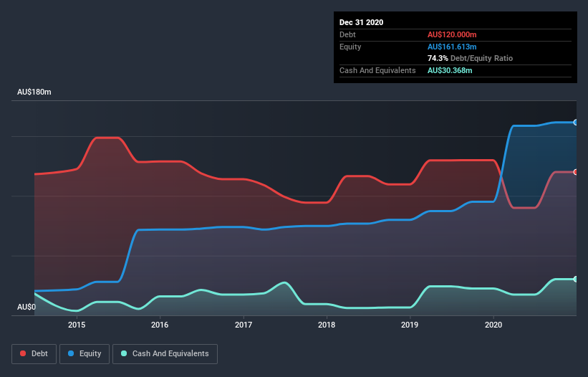Click the 74.3% Debt/Equity Ratio text
Image resolution: width=588 pixels, height=377 pixels.
[x=470, y=58]
